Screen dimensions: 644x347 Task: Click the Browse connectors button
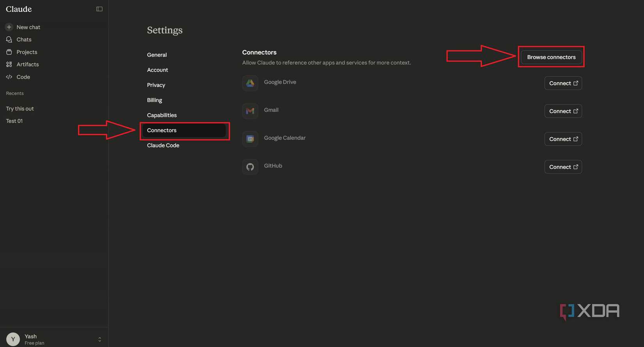click(x=551, y=57)
